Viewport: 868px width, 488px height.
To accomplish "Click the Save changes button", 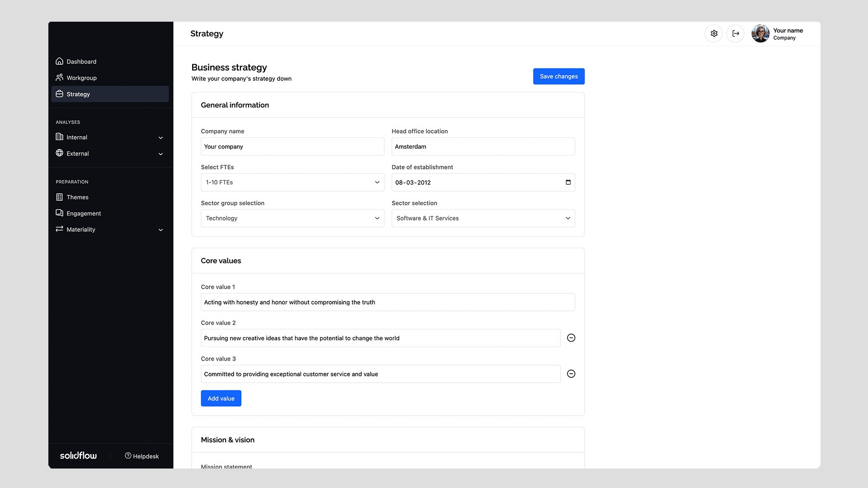I will point(559,76).
